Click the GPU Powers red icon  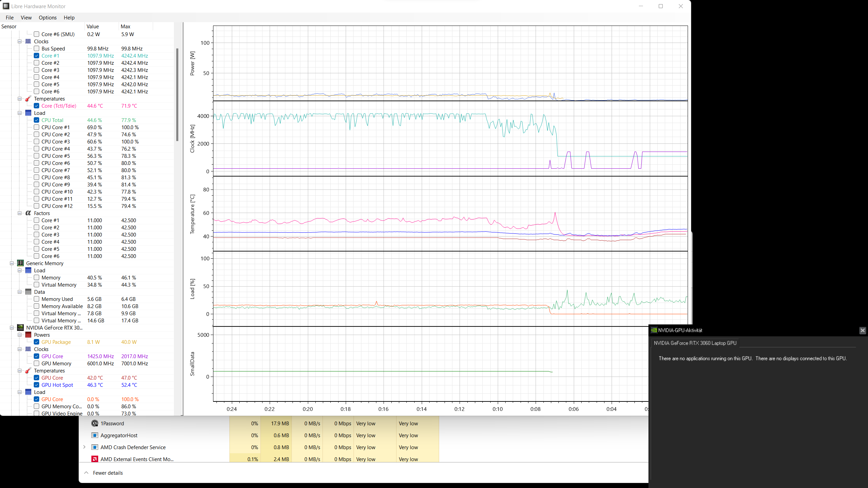pos(28,335)
